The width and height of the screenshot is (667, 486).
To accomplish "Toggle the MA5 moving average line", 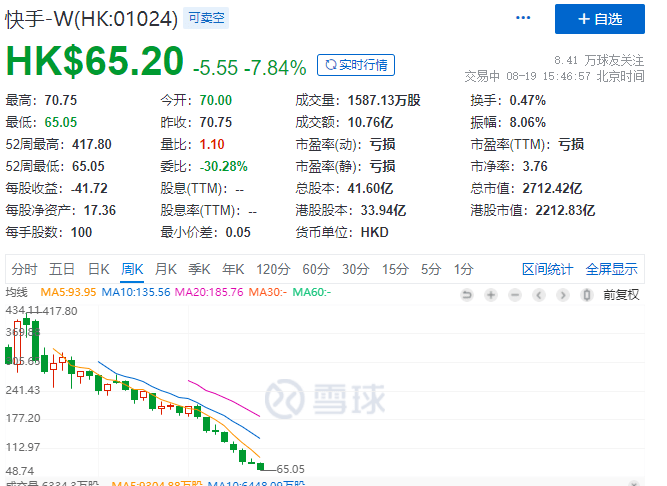I will (x=67, y=292).
